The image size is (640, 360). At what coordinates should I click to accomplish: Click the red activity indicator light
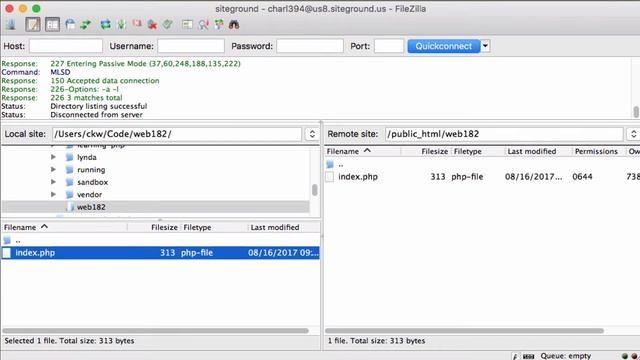634,356
